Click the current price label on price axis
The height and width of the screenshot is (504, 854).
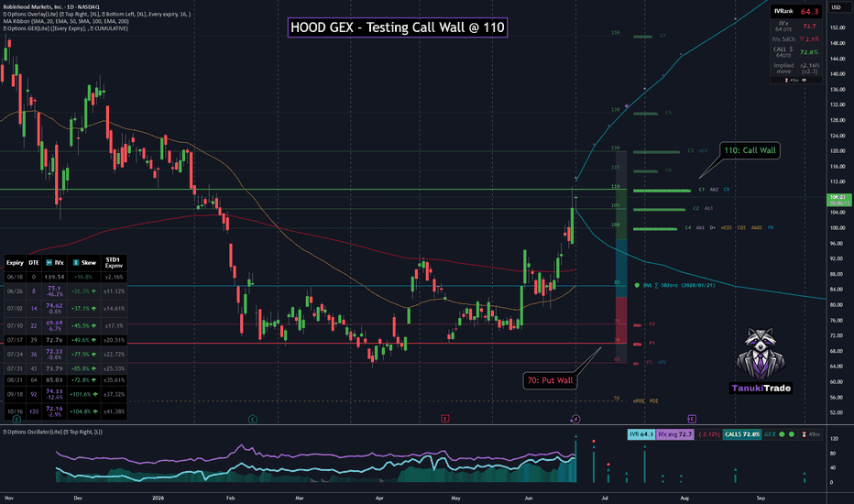tap(838, 200)
